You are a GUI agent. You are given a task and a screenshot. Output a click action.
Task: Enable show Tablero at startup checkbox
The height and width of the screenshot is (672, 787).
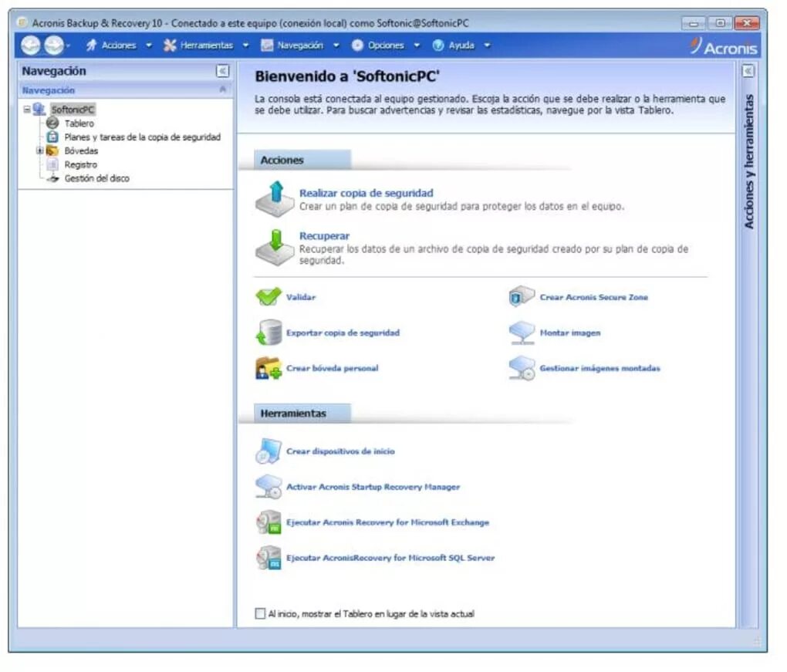click(x=260, y=614)
